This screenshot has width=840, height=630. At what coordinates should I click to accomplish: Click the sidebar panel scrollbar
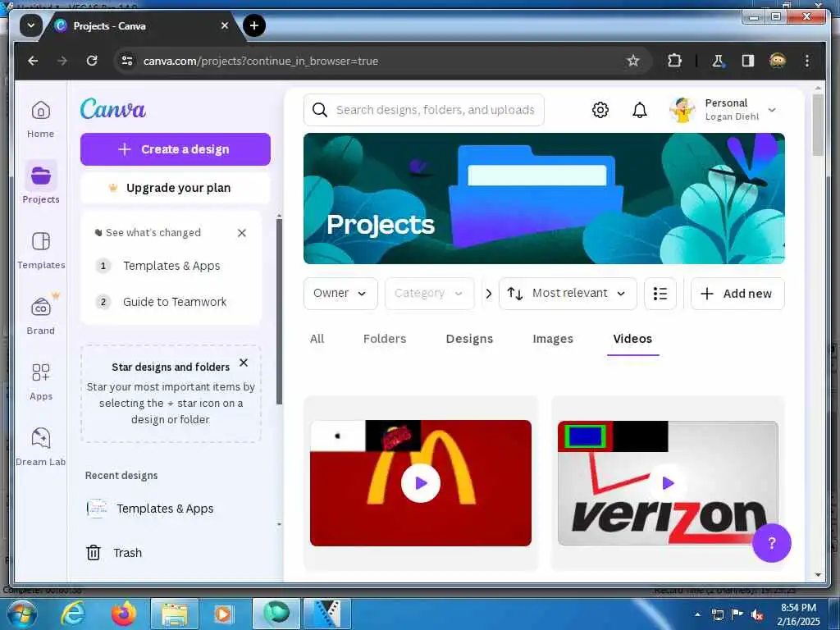point(279,311)
